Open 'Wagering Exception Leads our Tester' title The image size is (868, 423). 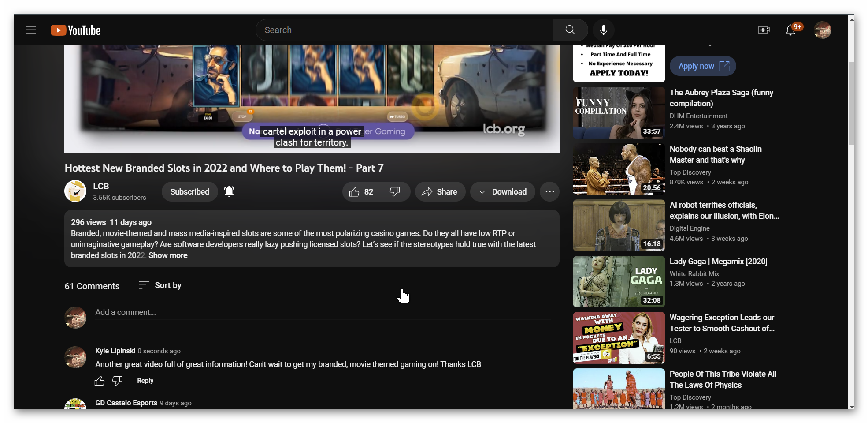tap(722, 323)
